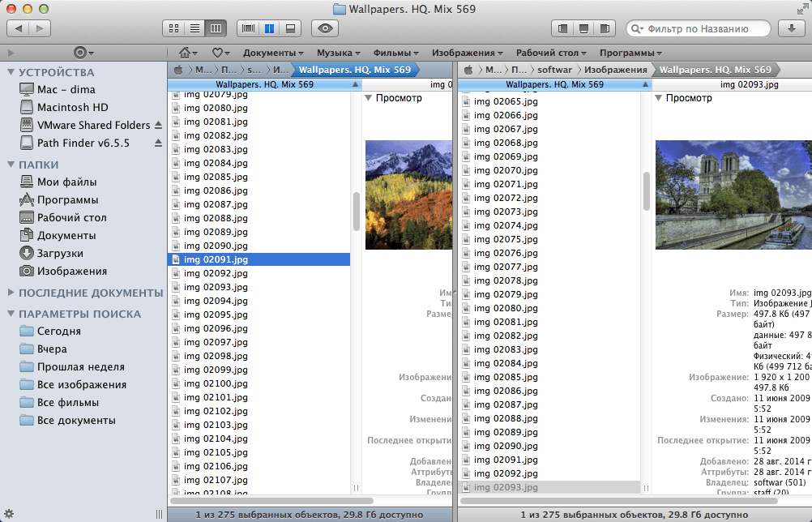Toggle horizontal dual-pane browser layout
The height and width of the screenshot is (522, 812).
290,28
